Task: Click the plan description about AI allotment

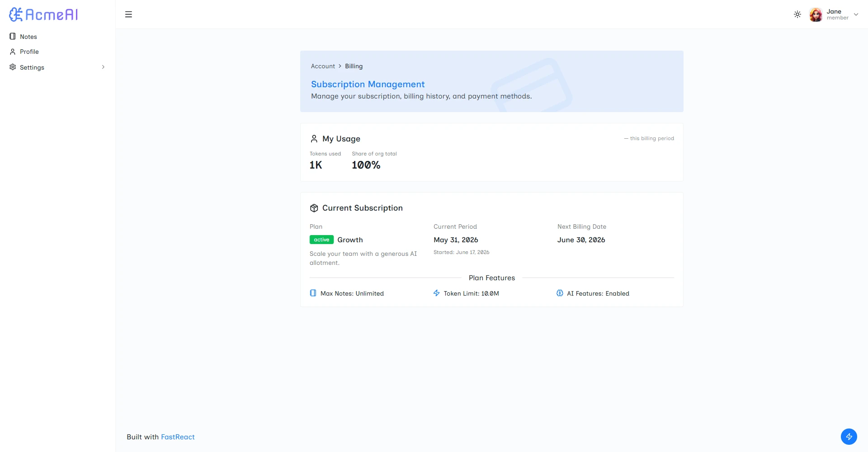Action: (x=363, y=258)
